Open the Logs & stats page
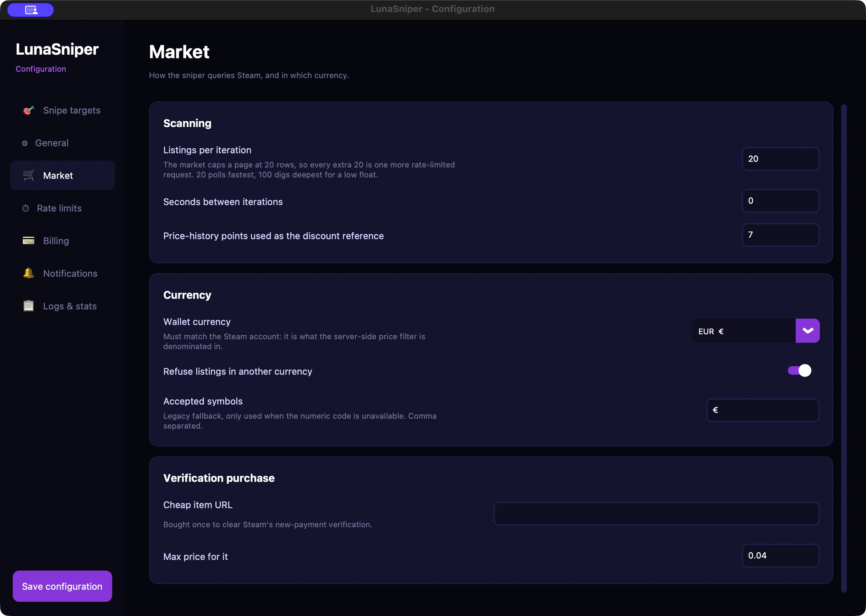 coord(62,306)
